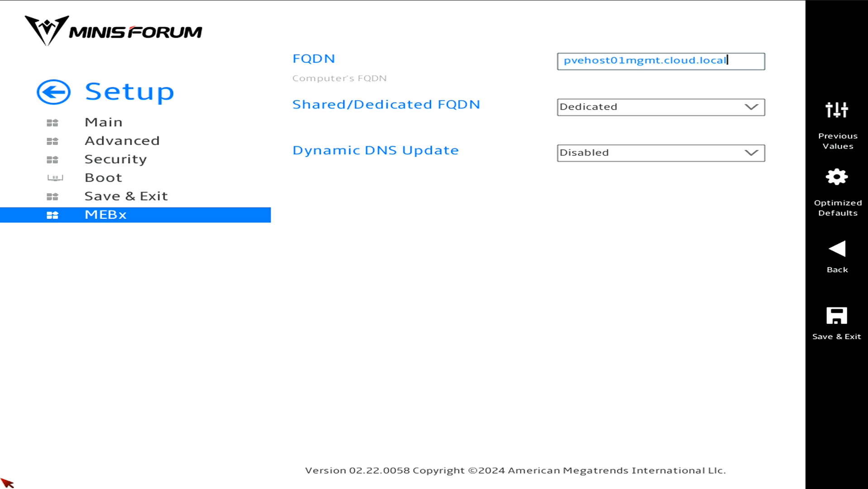Open the Boot menu entry
868x489 pixels.
click(103, 178)
